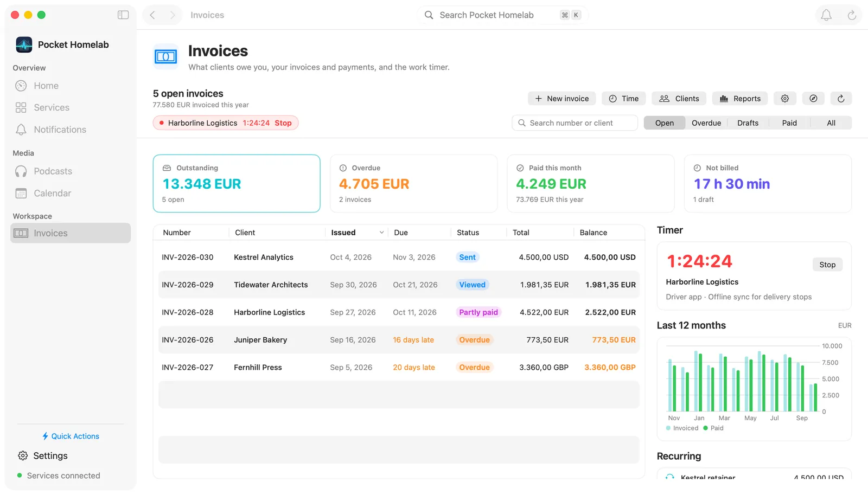Open Notifications in the sidebar
Viewport: 868px width, 495px height.
[x=71, y=130]
